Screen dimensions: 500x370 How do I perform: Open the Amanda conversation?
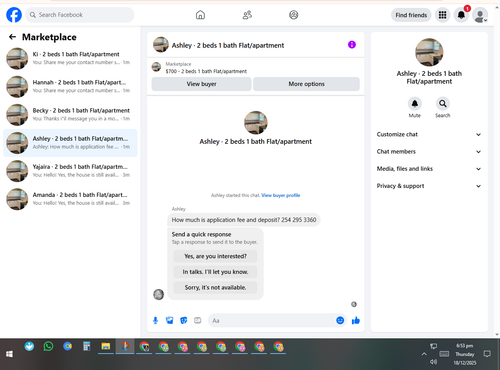pos(70,199)
